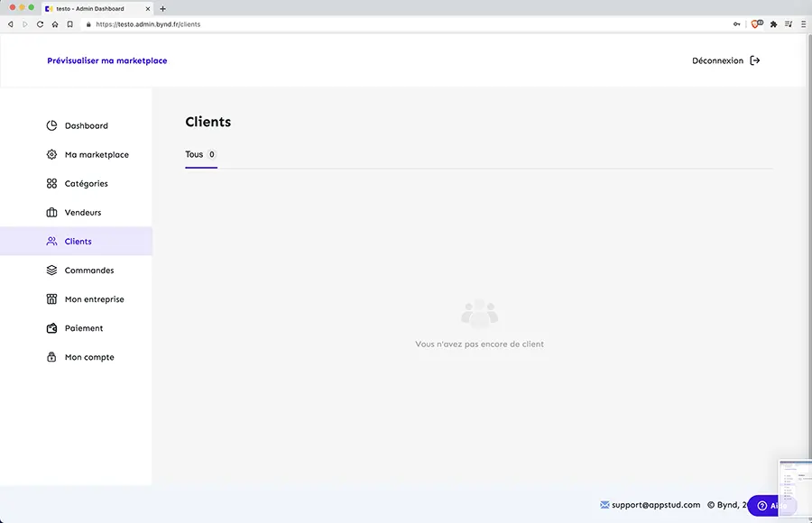812x523 pixels.
Task: Open the Brave shields lion icon
Action: tap(757, 24)
